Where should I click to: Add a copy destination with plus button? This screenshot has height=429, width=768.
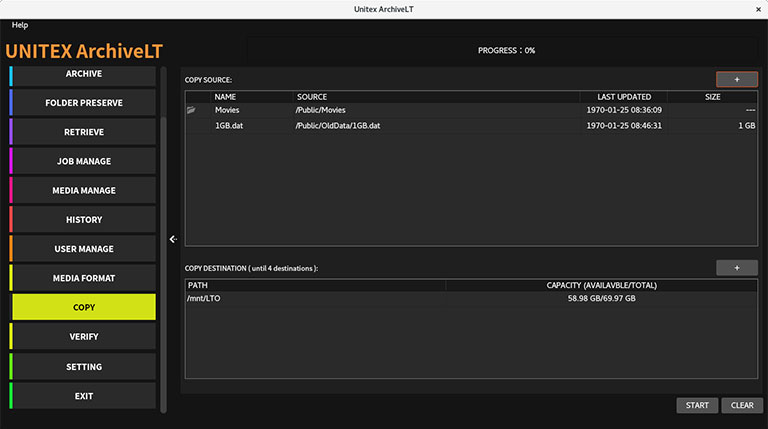tap(737, 268)
